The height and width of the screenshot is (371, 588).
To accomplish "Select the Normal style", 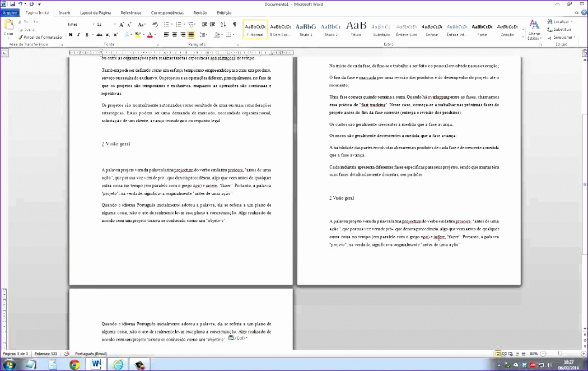I will [255, 29].
